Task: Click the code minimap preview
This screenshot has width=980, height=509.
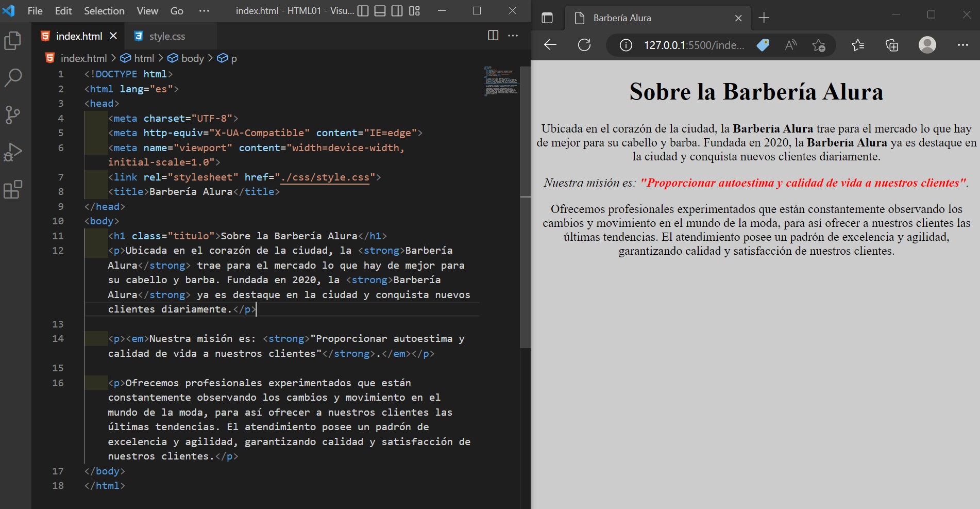Action: coord(501,81)
